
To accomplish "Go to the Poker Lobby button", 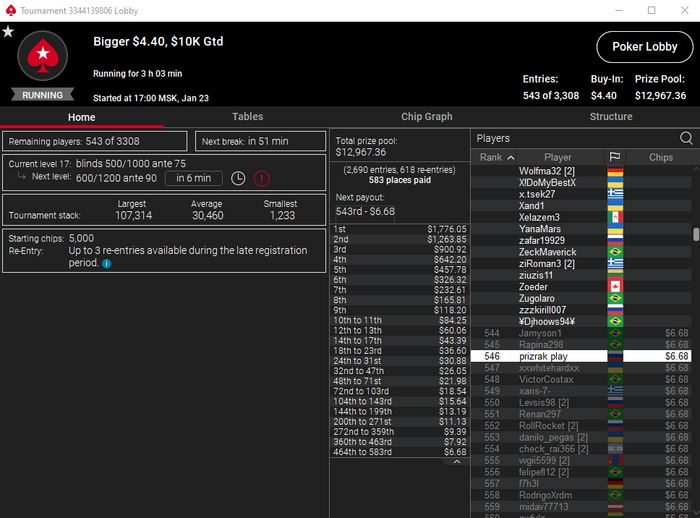I will [645, 47].
